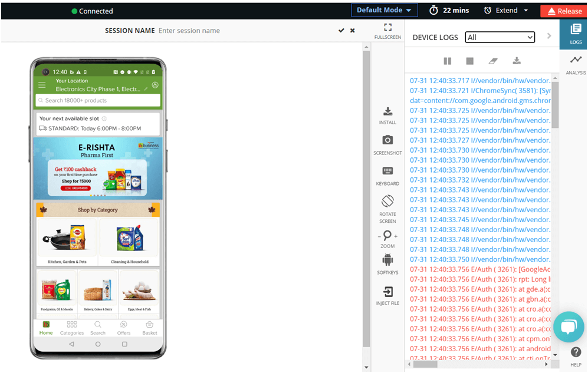
Task: Open the E-Rishta Pharma First banner
Action: click(98, 168)
